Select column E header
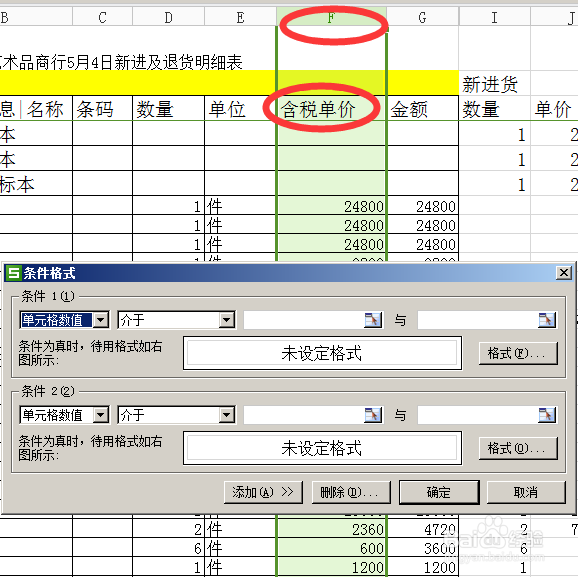 click(240, 17)
